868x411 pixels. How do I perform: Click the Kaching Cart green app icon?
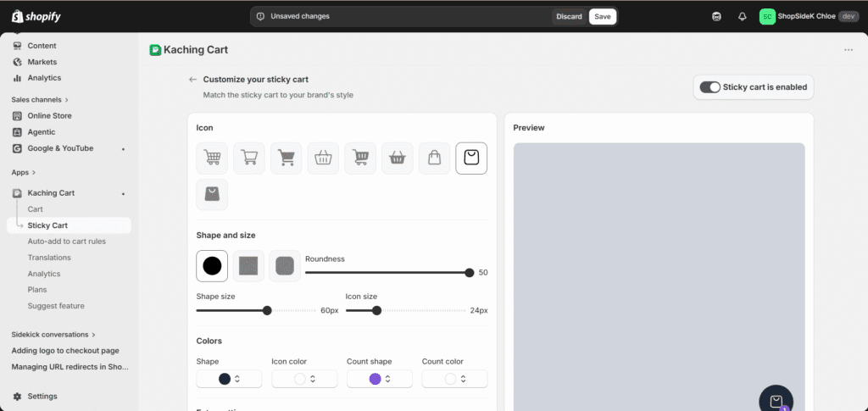[155, 50]
